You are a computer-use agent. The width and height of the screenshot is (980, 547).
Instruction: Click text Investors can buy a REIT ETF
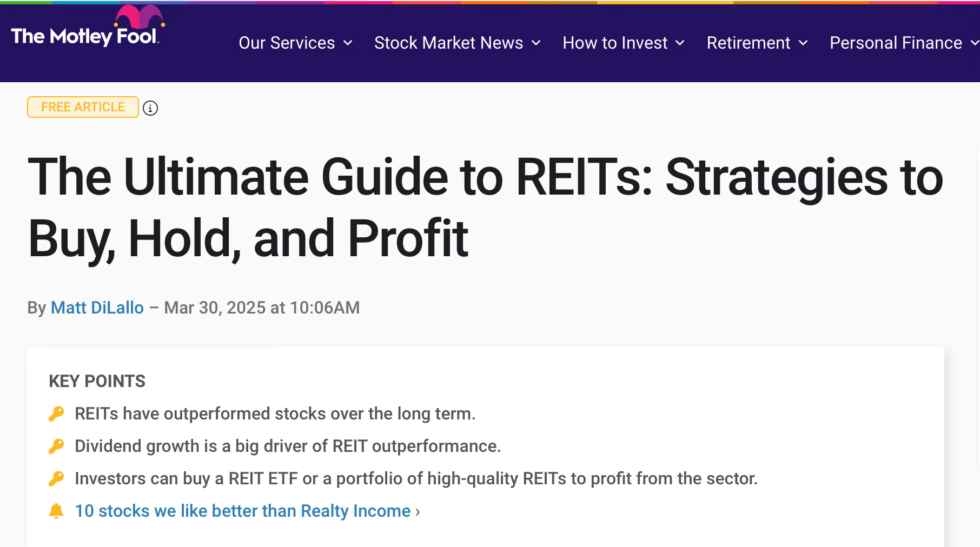click(416, 478)
